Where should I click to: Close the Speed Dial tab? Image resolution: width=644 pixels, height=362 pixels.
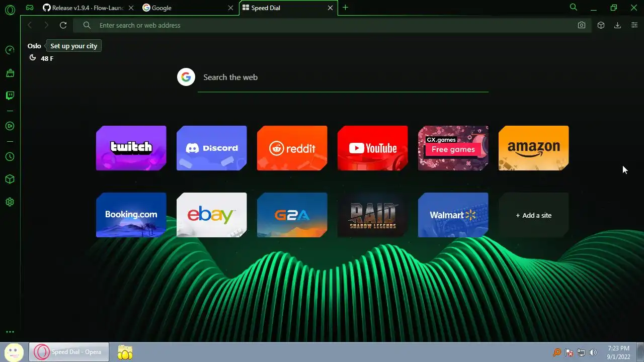point(331,8)
